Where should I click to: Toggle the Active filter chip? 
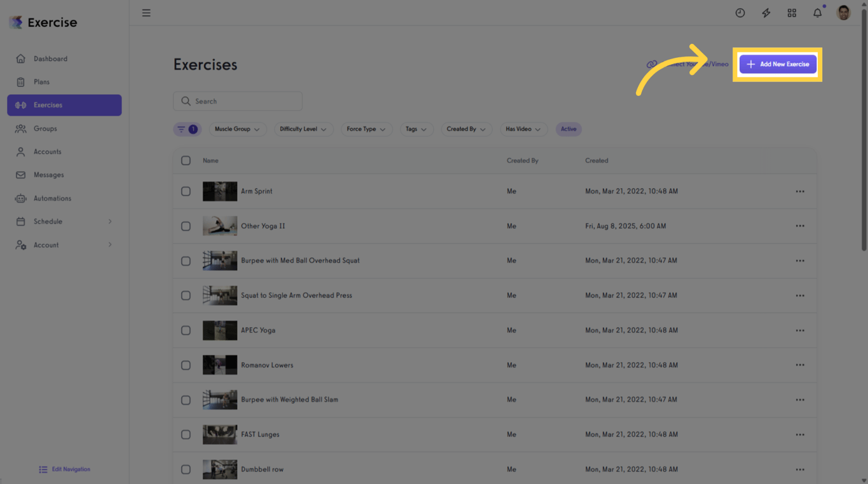pos(569,129)
